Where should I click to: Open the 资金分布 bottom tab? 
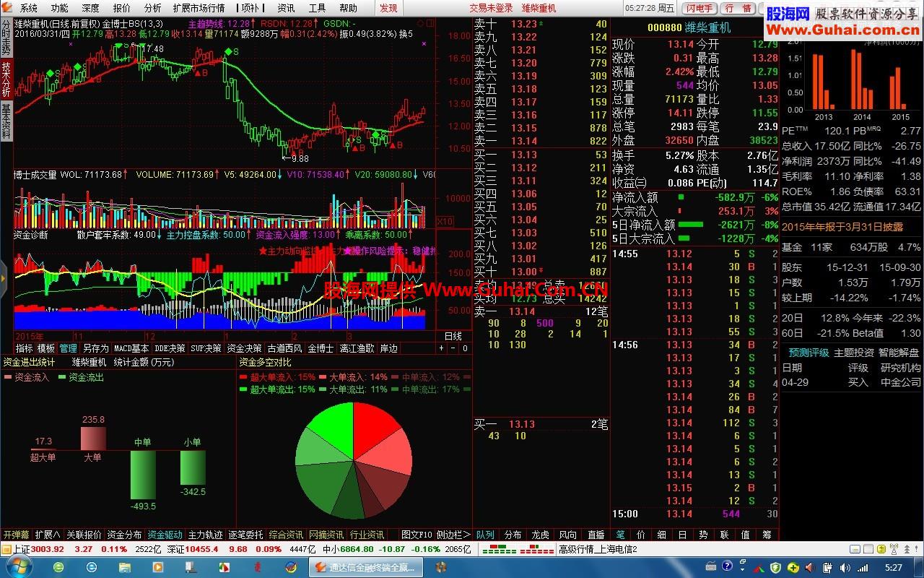[124, 535]
